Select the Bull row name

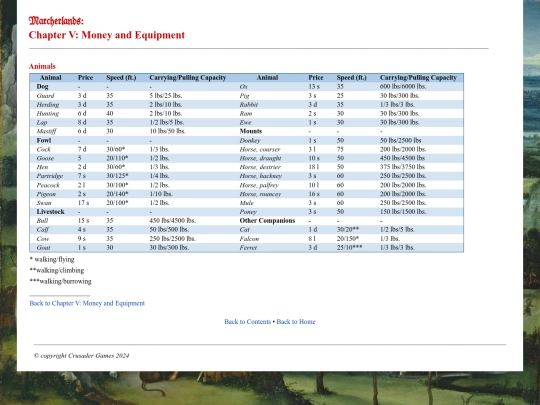pos(42,221)
